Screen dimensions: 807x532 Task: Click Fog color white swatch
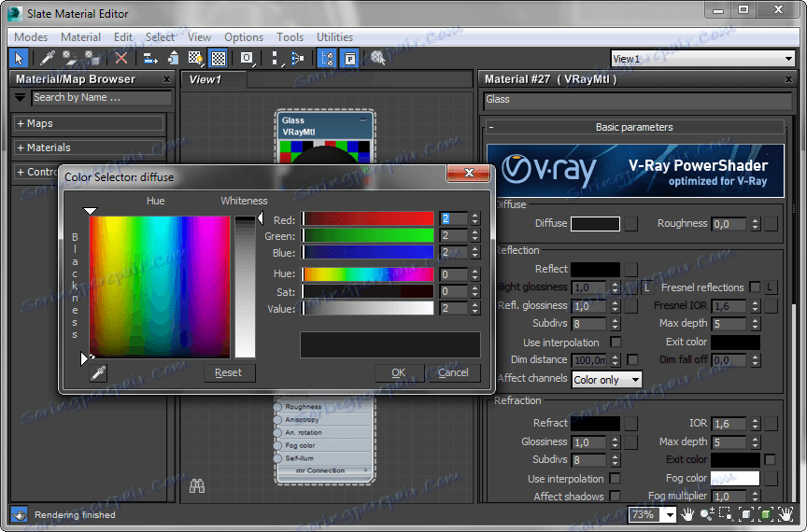[x=735, y=479]
